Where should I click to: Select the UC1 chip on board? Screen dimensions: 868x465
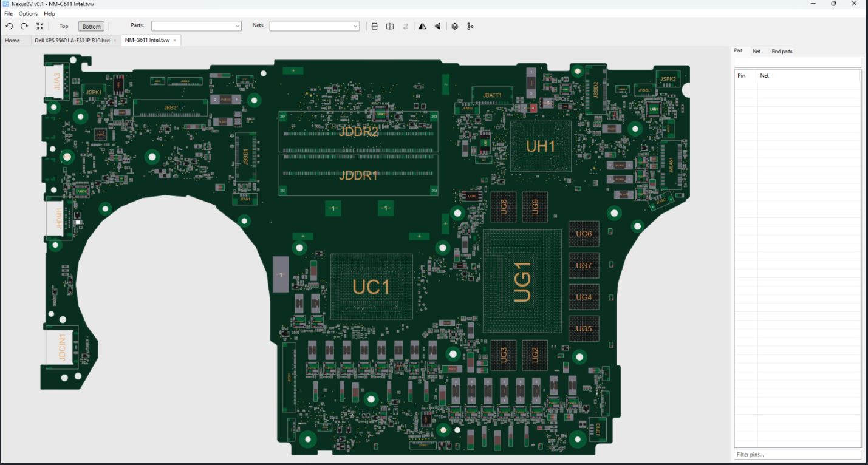pyautogui.click(x=371, y=287)
